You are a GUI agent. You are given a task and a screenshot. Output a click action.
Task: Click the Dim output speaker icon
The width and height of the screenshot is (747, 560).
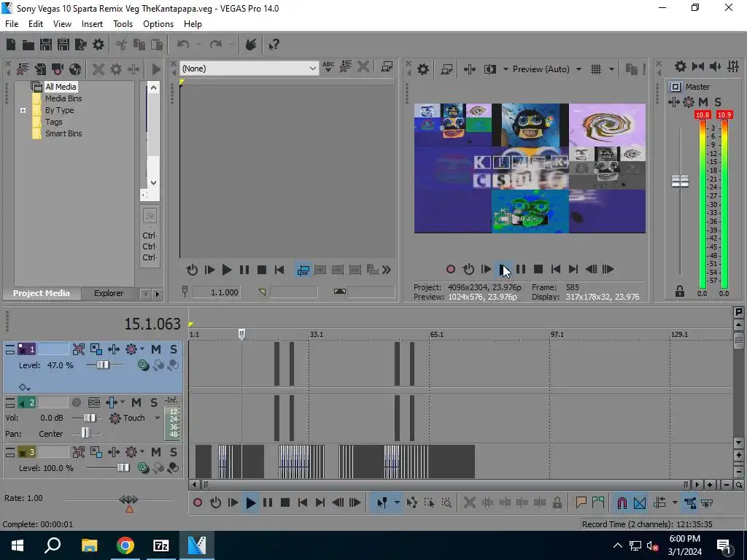(716, 66)
